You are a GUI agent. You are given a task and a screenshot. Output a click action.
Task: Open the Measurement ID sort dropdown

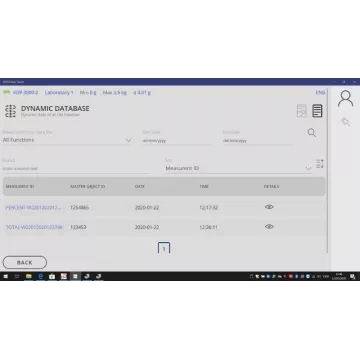[x=238, y=169]
